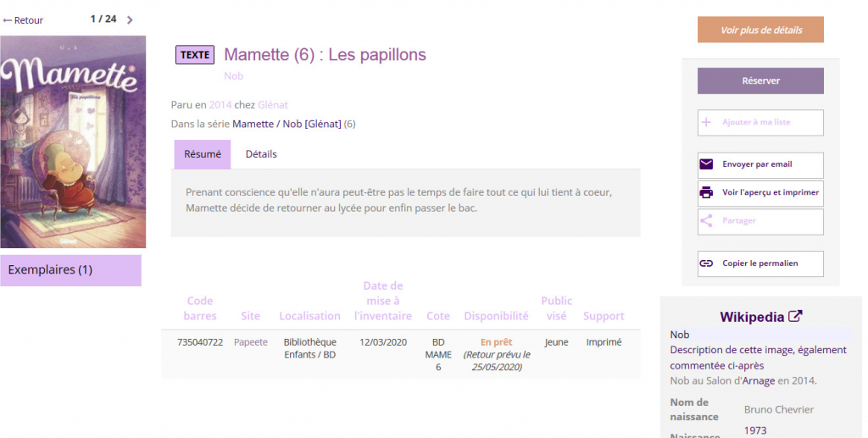Viewport: 868px width, 438px height.
Task: Click the back arrow next to Retour
Action: click(7, 20)
